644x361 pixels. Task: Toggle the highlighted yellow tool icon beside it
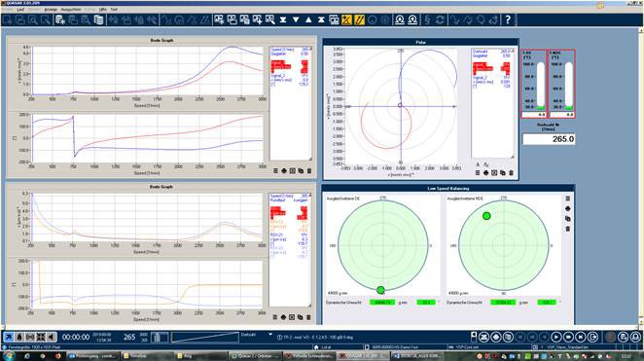click(x=346, y=19)
